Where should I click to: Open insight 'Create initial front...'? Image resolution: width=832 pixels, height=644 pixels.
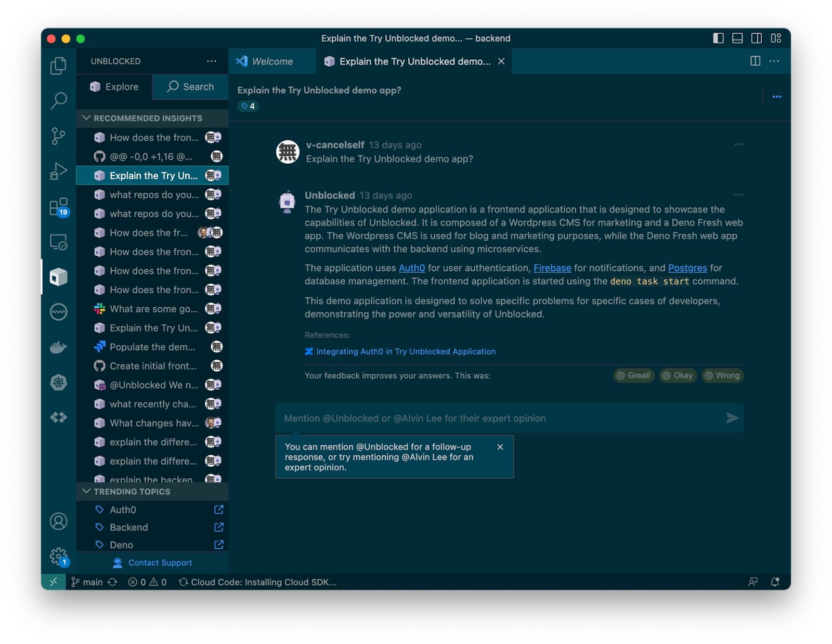click(x=152, y=366)
